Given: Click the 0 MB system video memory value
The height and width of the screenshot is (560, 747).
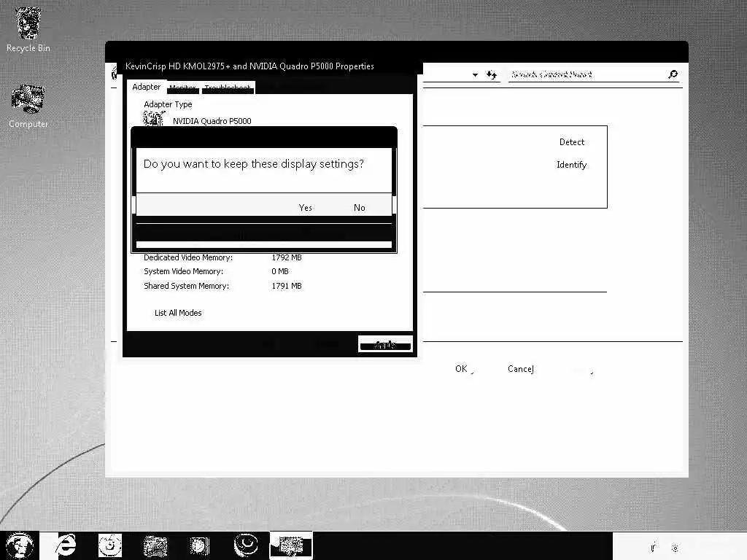Looking at the screenshot, I should 279,271.
